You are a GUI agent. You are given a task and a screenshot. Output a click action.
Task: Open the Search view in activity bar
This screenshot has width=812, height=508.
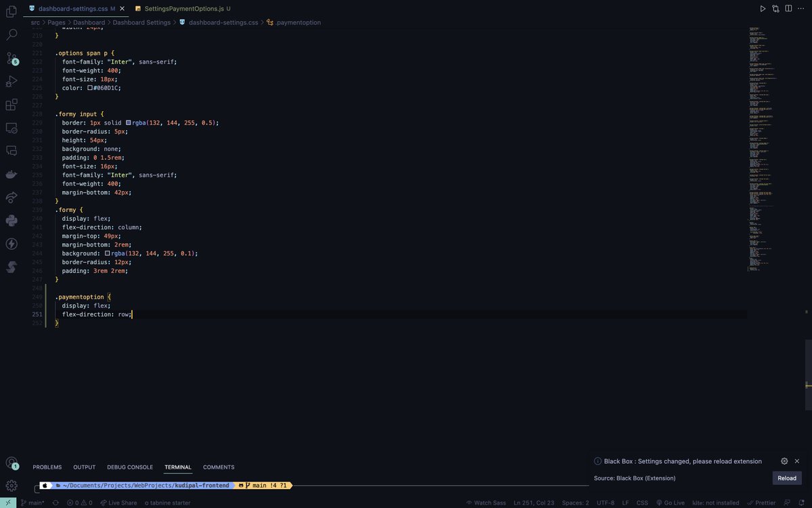[12, 35]
